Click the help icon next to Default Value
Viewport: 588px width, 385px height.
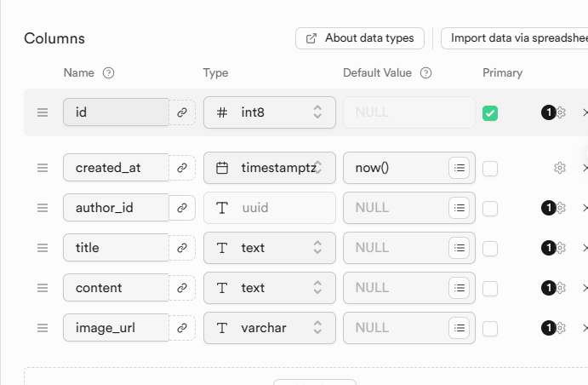tap(426, 73)
